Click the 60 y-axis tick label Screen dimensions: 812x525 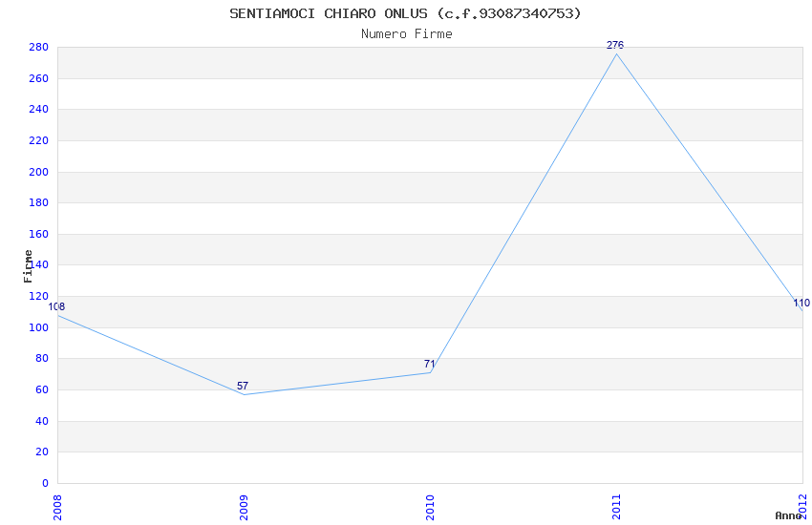point(42,390)
